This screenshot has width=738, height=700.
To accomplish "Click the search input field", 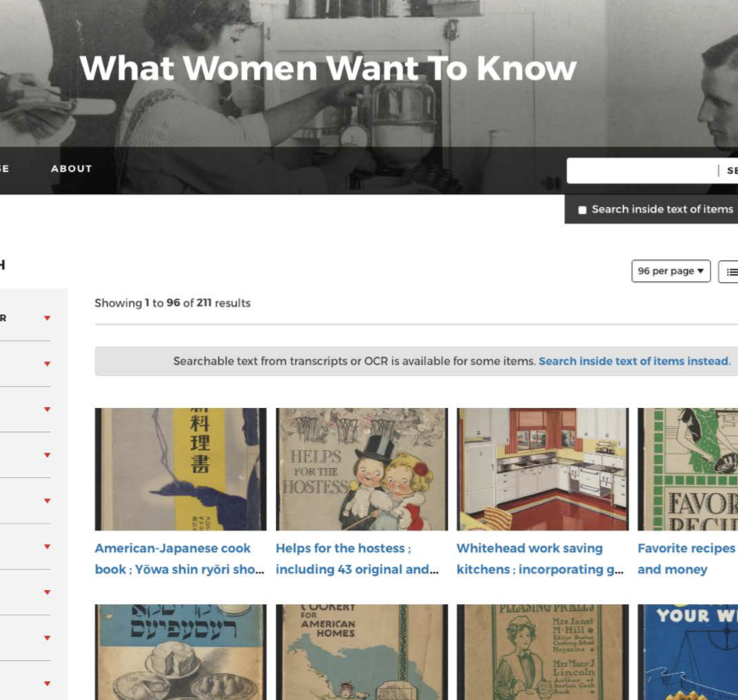I will [x=643, y=170].
